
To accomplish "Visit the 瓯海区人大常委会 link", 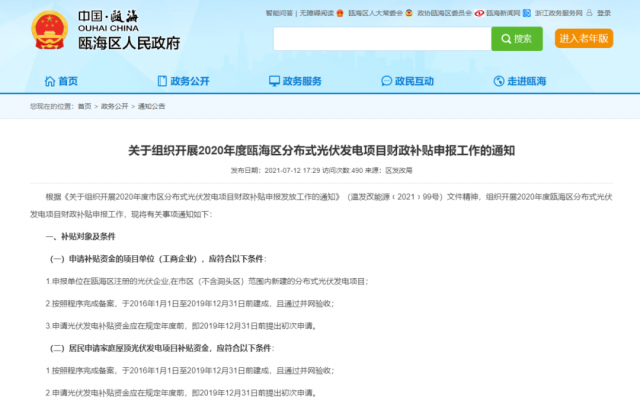I will pyautogui.click(x=378, y=14).
